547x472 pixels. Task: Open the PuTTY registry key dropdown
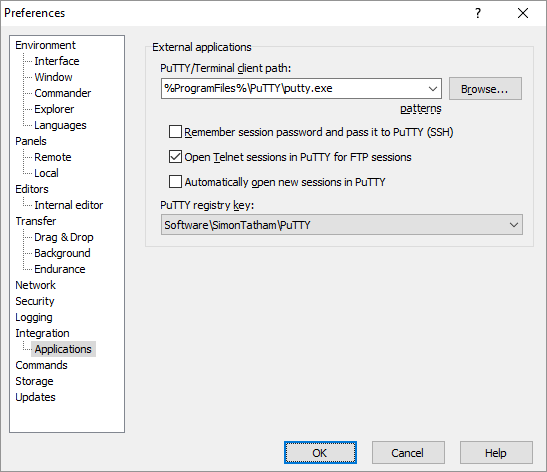tap(342, 225)
